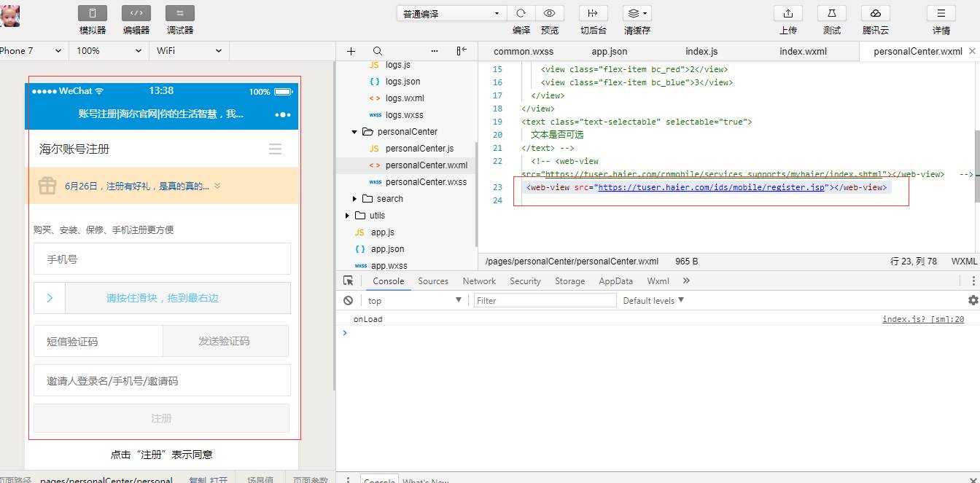980x483 pixels.
Task: Select logs.wxss in the file tree
Action: pyautogui.click(x=405, y=115)
